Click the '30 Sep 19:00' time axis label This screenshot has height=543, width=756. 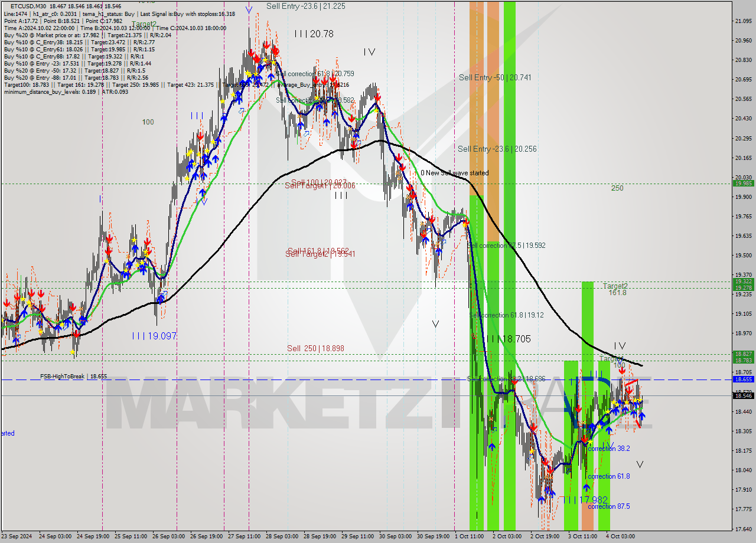pos(432,537)
